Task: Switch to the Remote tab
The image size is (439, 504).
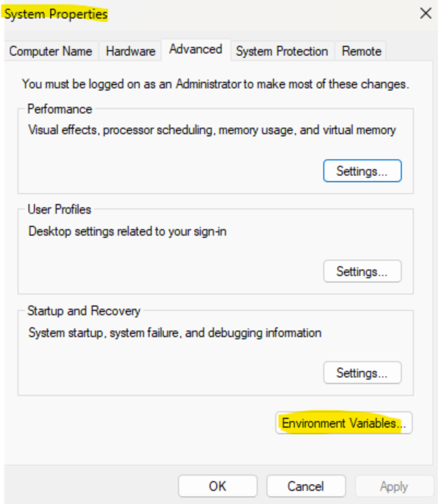Action: coord(361,51)
